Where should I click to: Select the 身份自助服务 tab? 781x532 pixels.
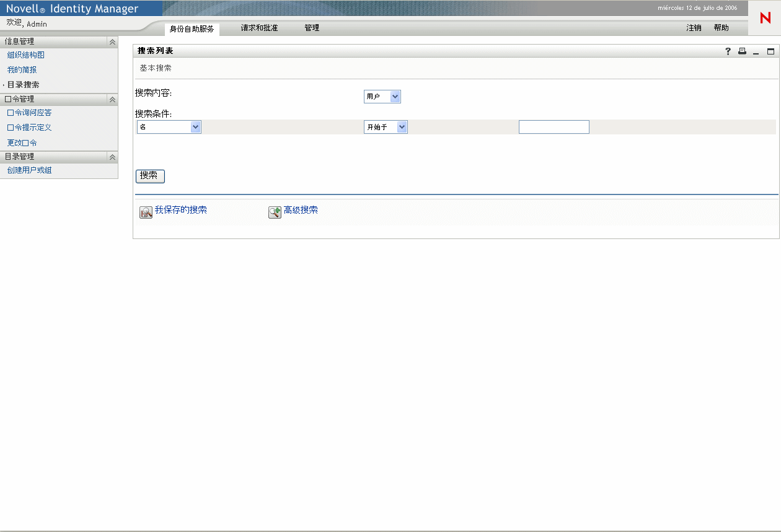point(191,27)
